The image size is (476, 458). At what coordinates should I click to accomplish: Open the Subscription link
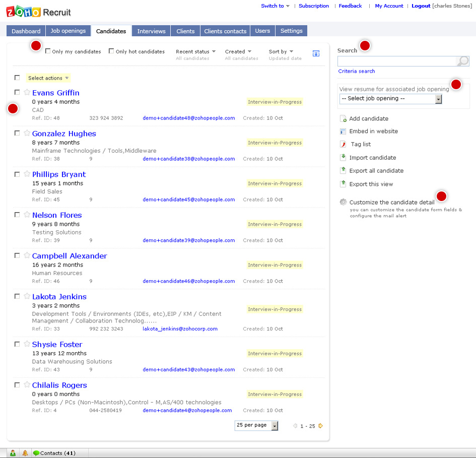pyautogui.click(x=314, y=6)
